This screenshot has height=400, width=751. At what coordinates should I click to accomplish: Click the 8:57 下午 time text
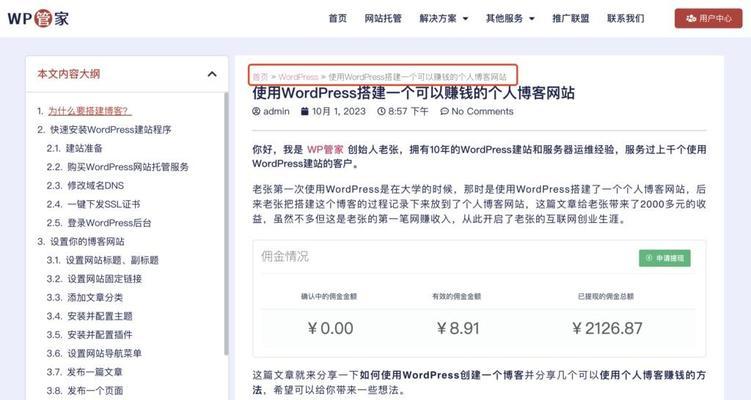(408, 111)
